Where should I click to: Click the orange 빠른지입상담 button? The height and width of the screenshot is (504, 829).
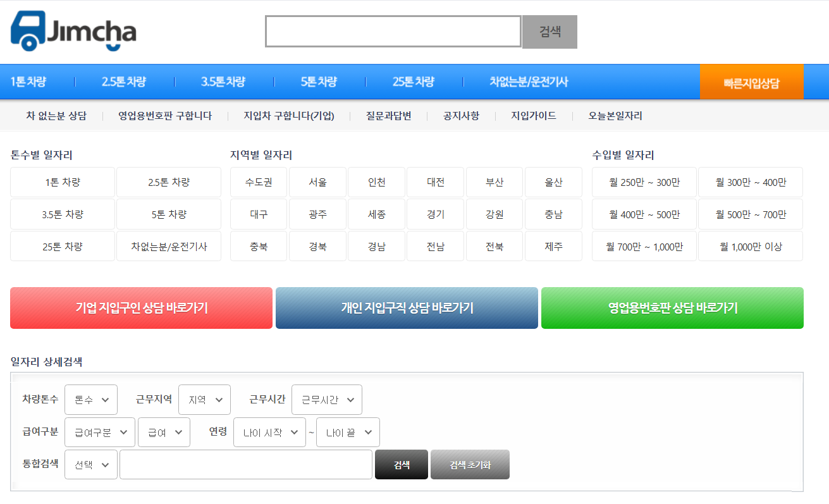point(752,83)
